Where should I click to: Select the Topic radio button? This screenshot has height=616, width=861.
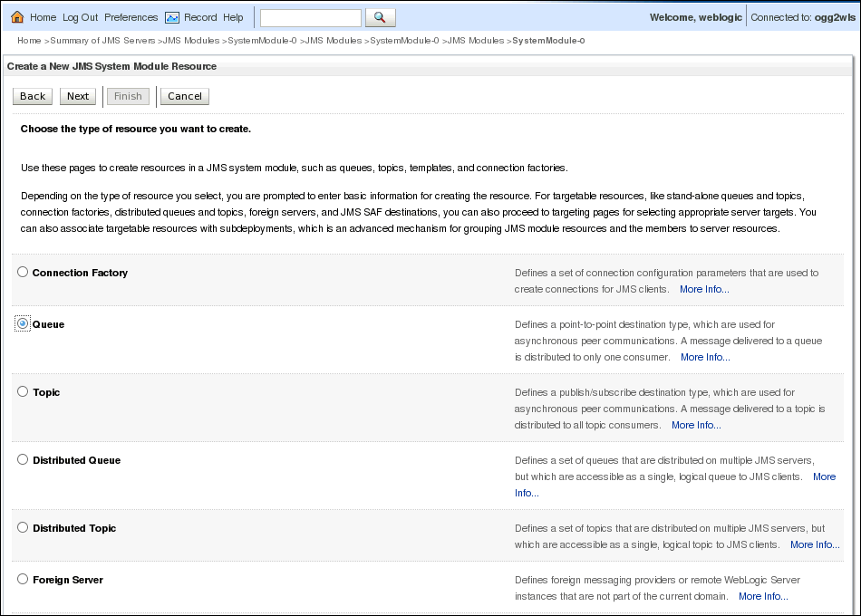tap(23, 391)
